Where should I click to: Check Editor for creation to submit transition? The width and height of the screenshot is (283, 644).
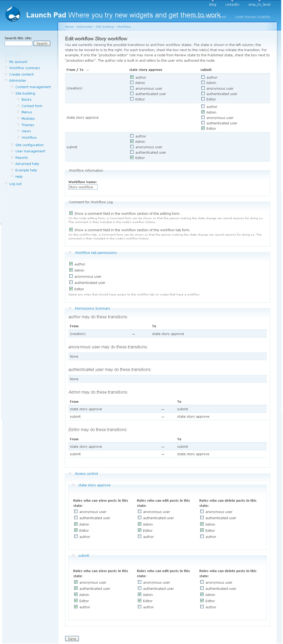(203, 99)
